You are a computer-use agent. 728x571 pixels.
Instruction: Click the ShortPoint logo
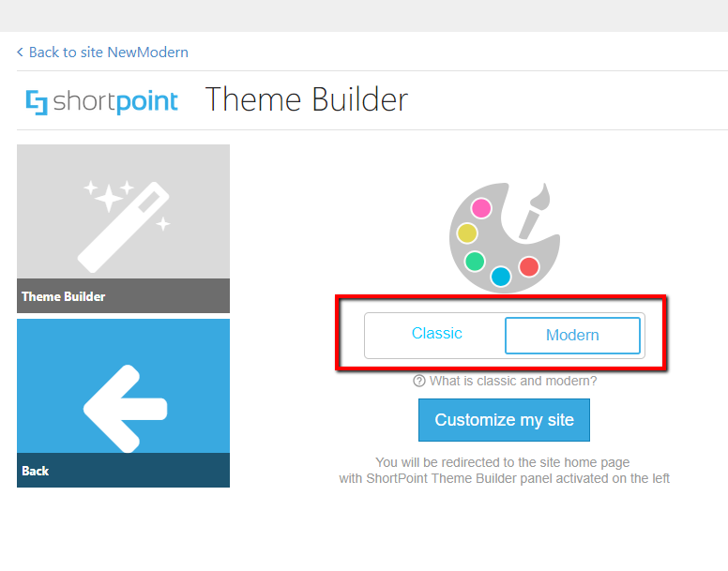pos(101,101)
